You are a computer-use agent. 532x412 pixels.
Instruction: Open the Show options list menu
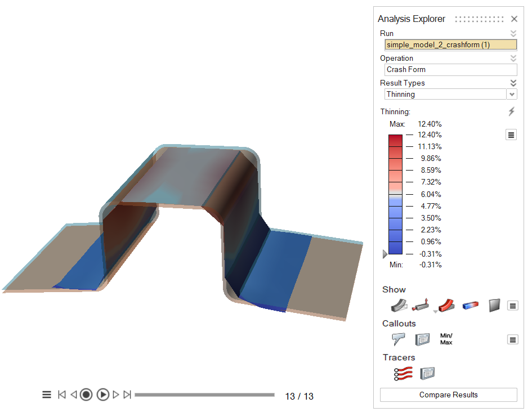coord(512,306)
